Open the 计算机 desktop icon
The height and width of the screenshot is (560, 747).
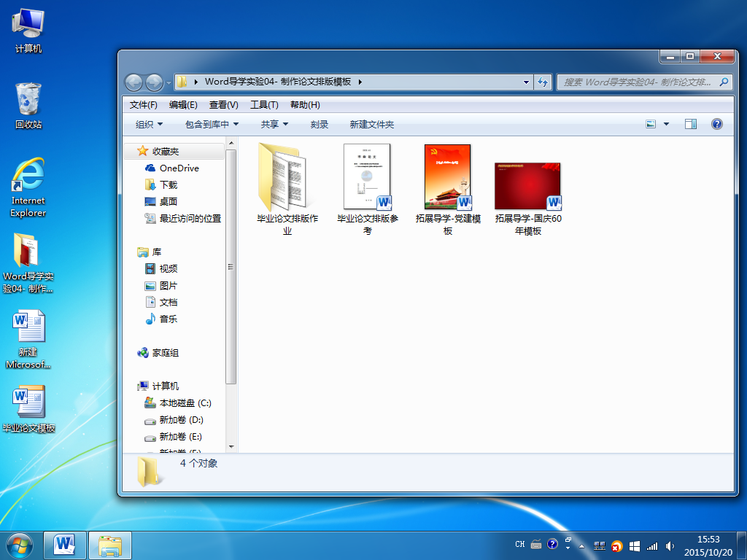point(28,31)
